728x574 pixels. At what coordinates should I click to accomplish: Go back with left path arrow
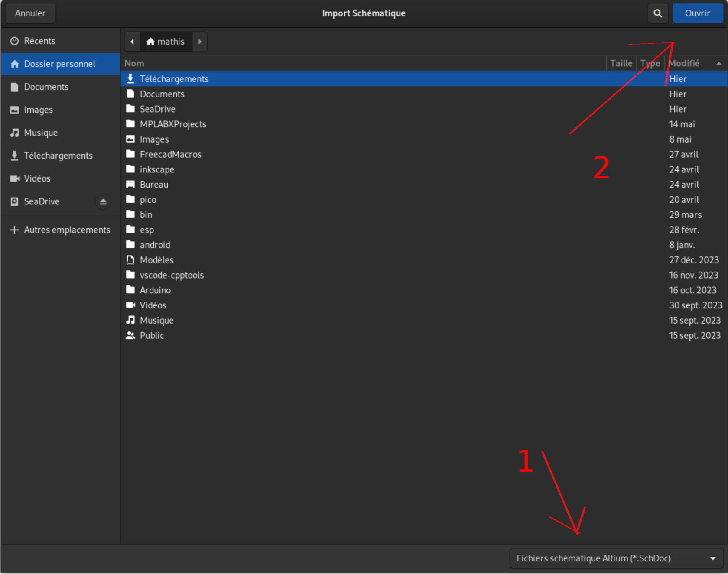point(132,42)
